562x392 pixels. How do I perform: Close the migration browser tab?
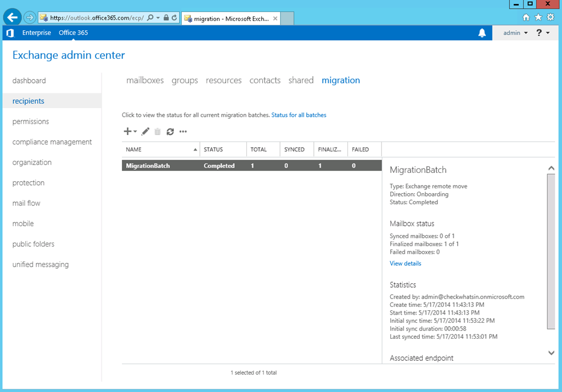coord(276,19)
